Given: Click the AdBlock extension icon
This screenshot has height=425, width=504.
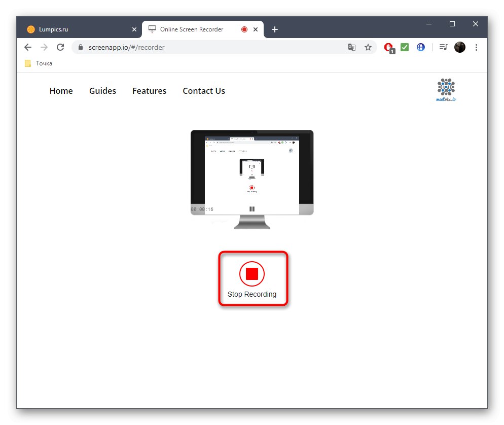Looking at the screenshot, I should tap(387, 47).
